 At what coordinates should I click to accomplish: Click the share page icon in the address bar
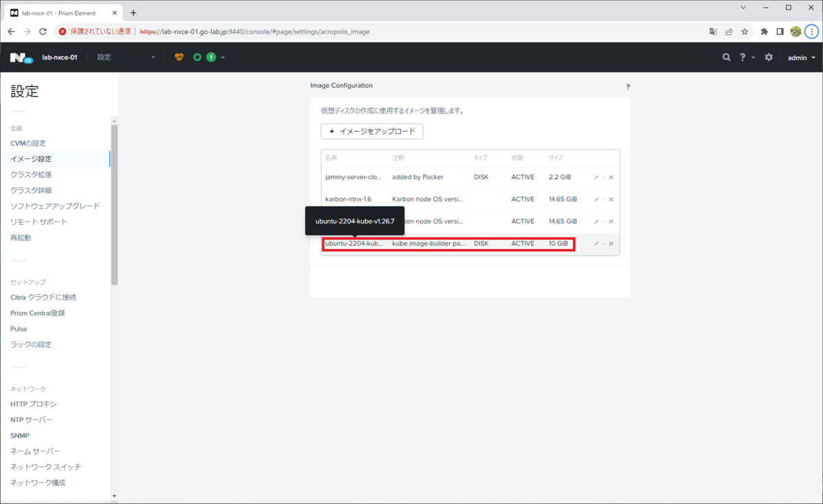729,32
